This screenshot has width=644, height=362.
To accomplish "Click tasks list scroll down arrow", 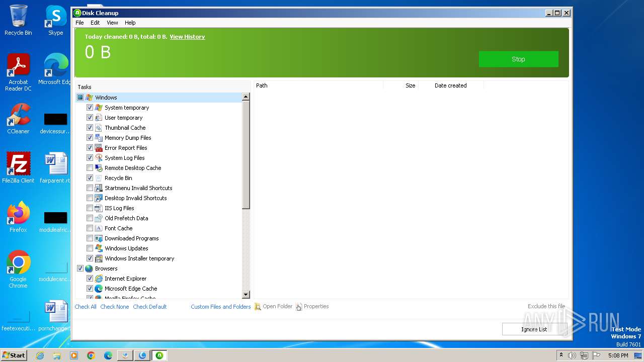I will click(x=246, y=295).
